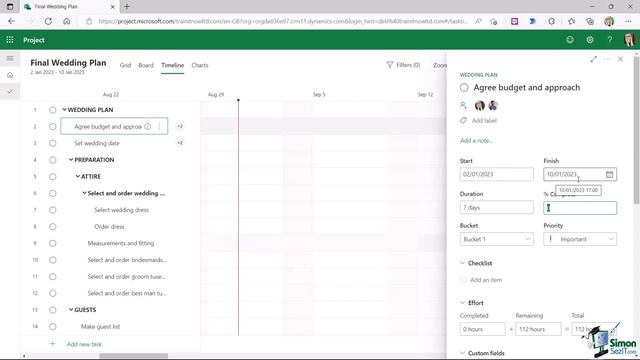This screenshot has width=640, height=360.
Task: Select the Timeline view tab
Action: pyautogui.click(x=172, y=65)
